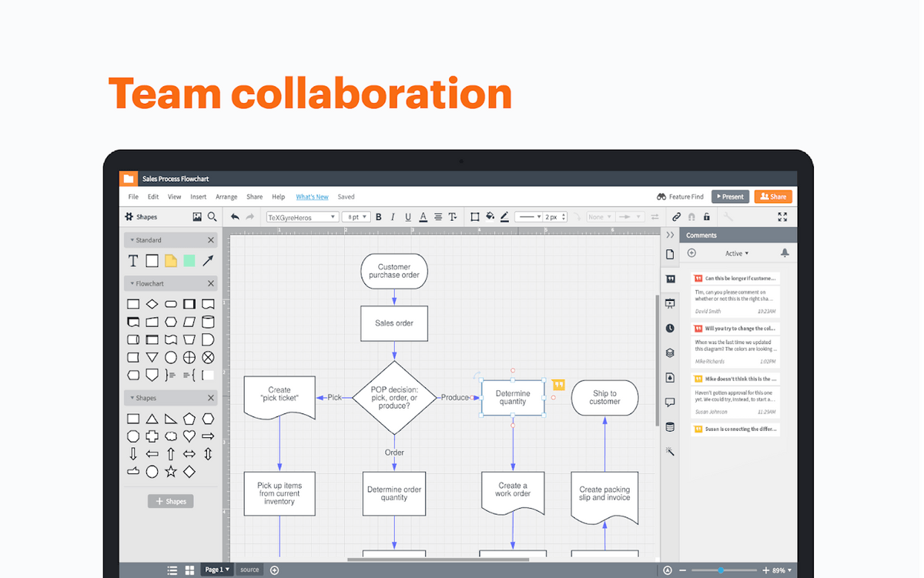This screenshot has height=578, width=924.
Task: Toggle bold formatting in the toolbar
Action: click(378, 216)
